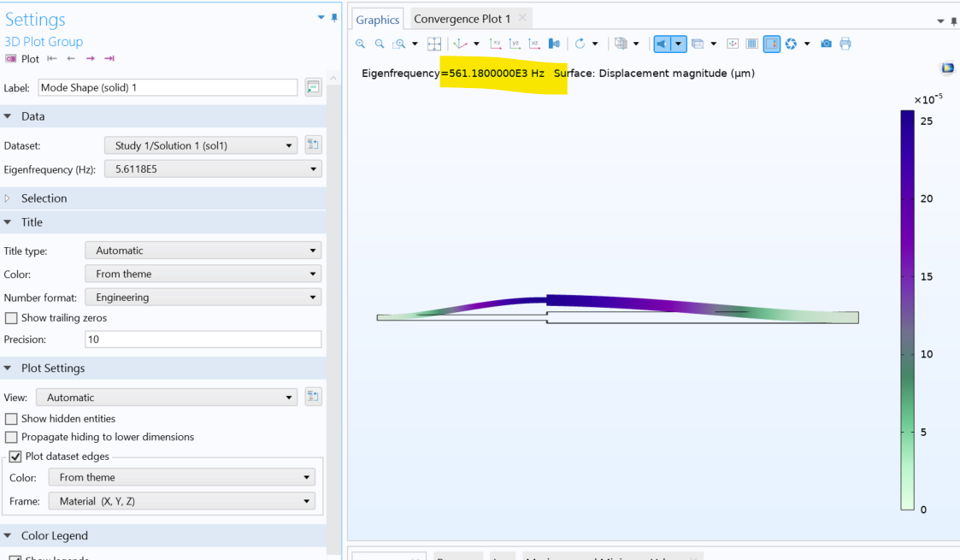The height and width of the screenshot is (560, 960).
Task: Check the Show hidden entities option
Action: tap(11, 419)
